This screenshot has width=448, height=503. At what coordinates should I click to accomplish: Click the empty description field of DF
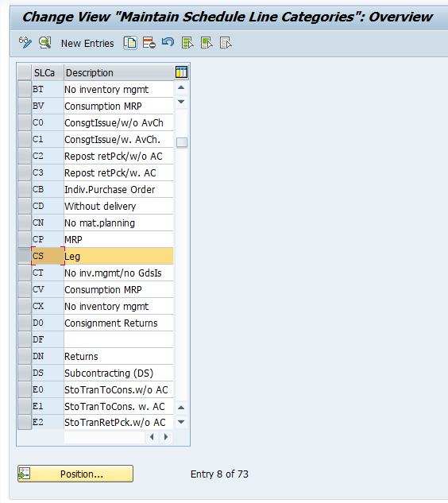118,339
